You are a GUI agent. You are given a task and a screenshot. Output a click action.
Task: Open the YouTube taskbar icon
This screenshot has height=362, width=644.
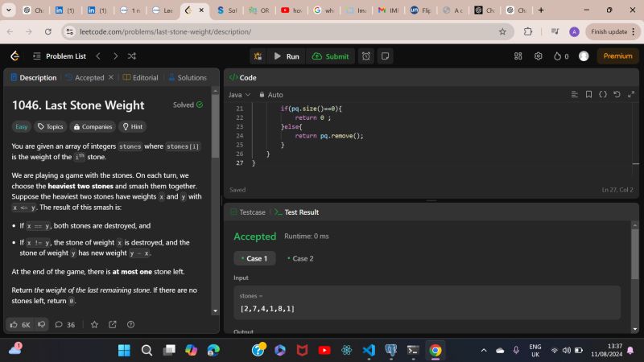click(x=324, y=350)
